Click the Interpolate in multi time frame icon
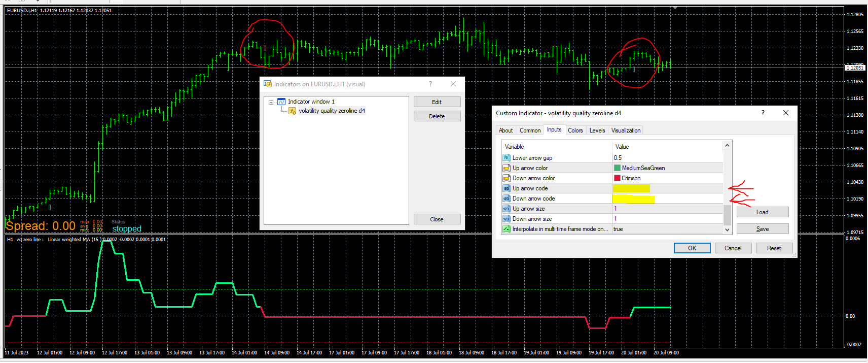Image resolution: width=868 pixels, height=363 pixels. point(506,229)
